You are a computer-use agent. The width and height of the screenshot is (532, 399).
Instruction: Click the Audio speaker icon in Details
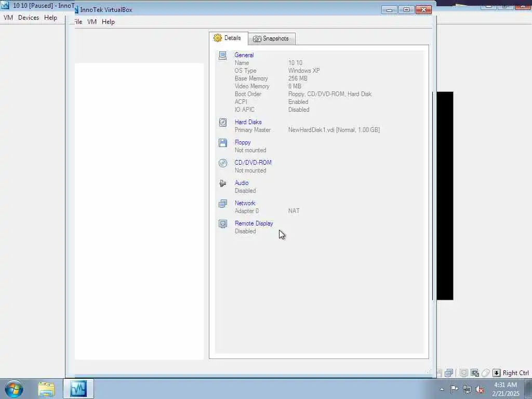pyautogui.click(x=222, y=183)
